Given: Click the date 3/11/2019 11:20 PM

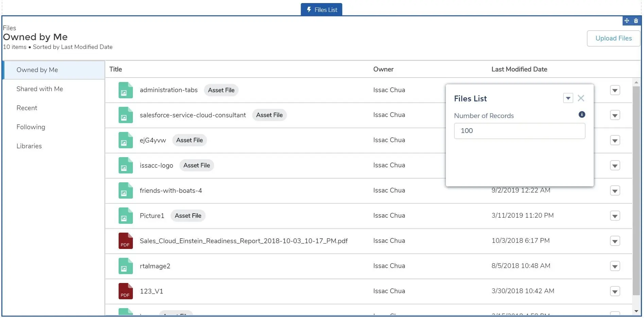Looking at the screenshot, I should click(523, 216).
